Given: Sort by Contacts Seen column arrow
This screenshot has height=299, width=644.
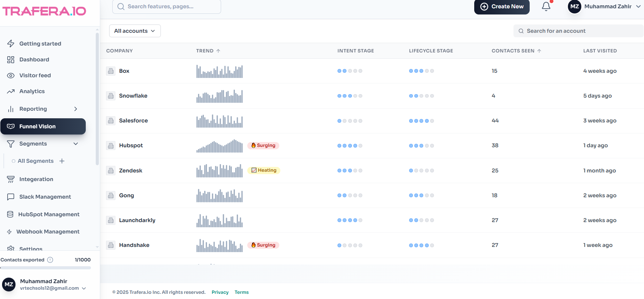Looking at the screenshot, I should point(539,51).
